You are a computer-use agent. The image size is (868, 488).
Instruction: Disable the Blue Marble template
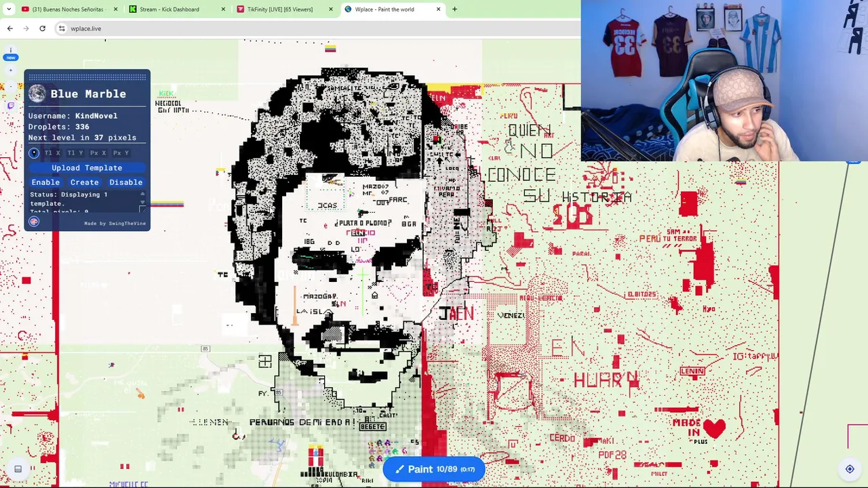tap(126, 182)
